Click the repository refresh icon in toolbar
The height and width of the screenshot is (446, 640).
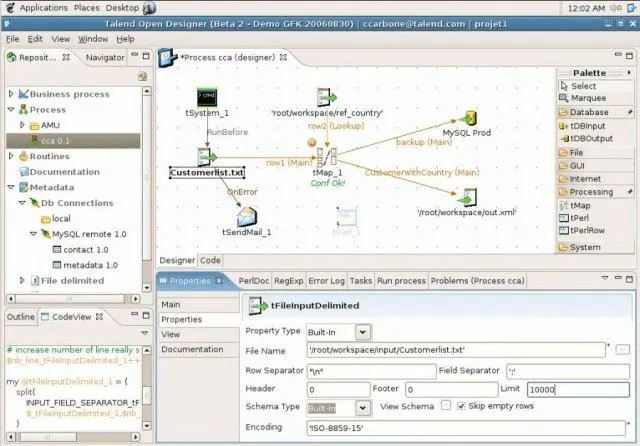[x=142, y=76]
